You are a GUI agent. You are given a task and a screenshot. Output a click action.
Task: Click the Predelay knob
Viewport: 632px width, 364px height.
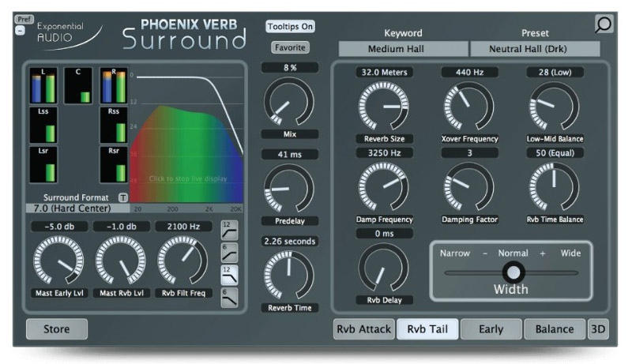289,188
